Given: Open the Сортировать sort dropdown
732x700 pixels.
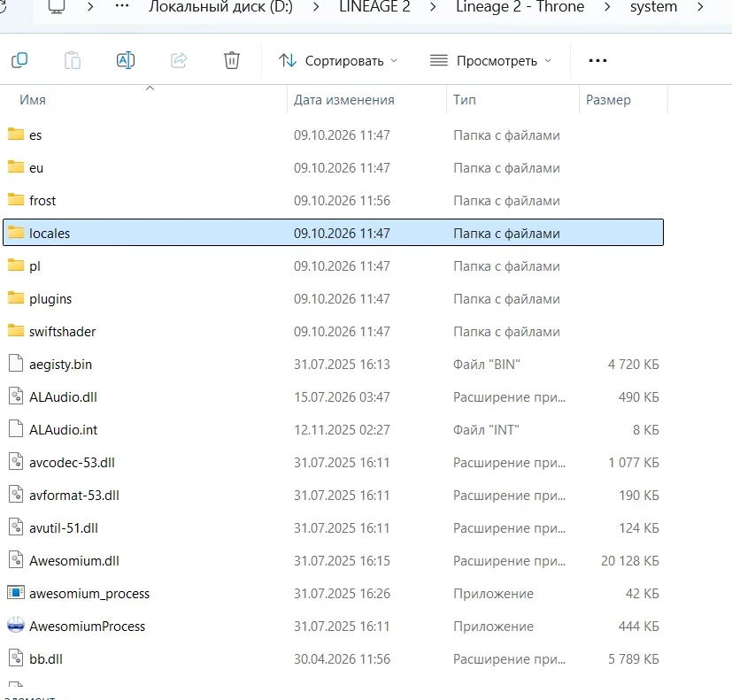Looking at the screenshot, I should (338, 61).
